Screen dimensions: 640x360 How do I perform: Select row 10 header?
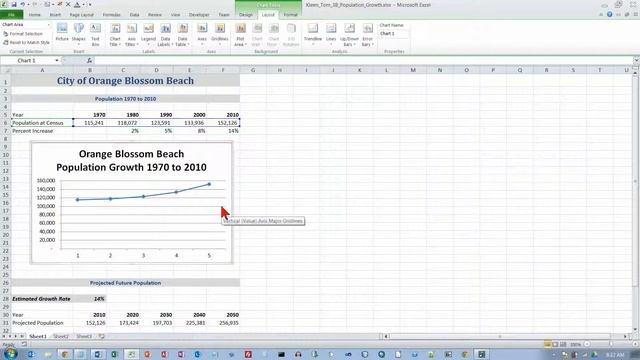6,155
